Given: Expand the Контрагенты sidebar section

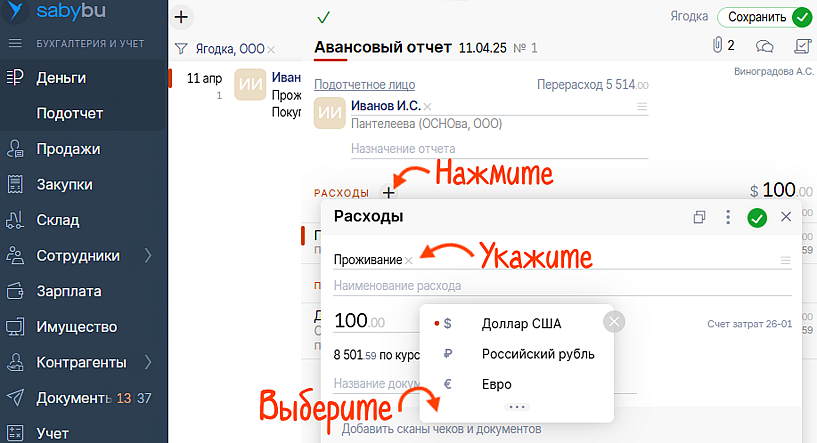Looking at the screenshot, I should click(x=148, y=362).
